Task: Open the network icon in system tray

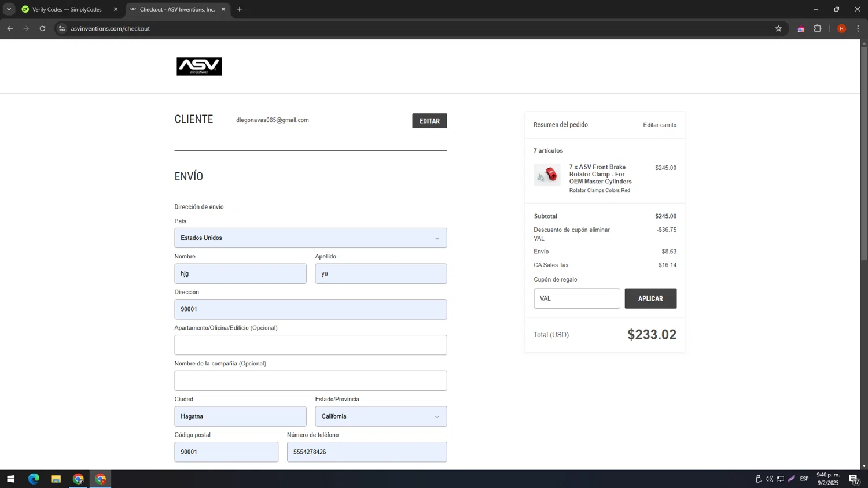Action: click(780, 479)
